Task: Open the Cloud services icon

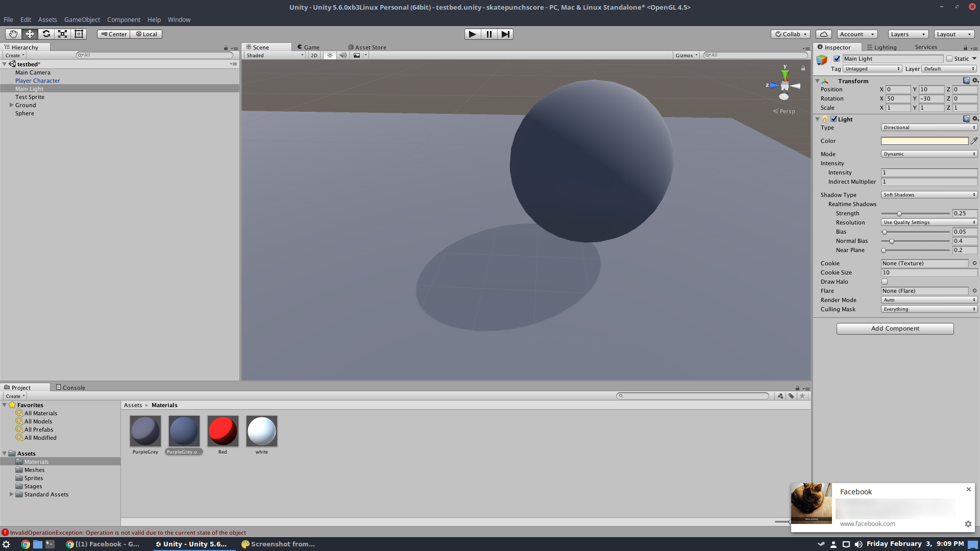Action: click(x=824, y=34)
